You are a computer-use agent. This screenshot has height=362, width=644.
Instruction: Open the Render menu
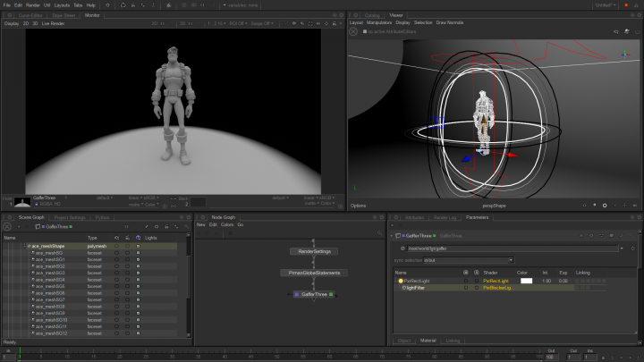pyautogui.click(x=32, y=5)
